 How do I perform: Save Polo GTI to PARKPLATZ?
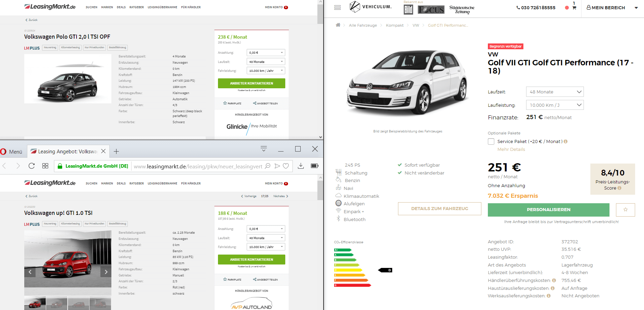[x=232, y=103]
